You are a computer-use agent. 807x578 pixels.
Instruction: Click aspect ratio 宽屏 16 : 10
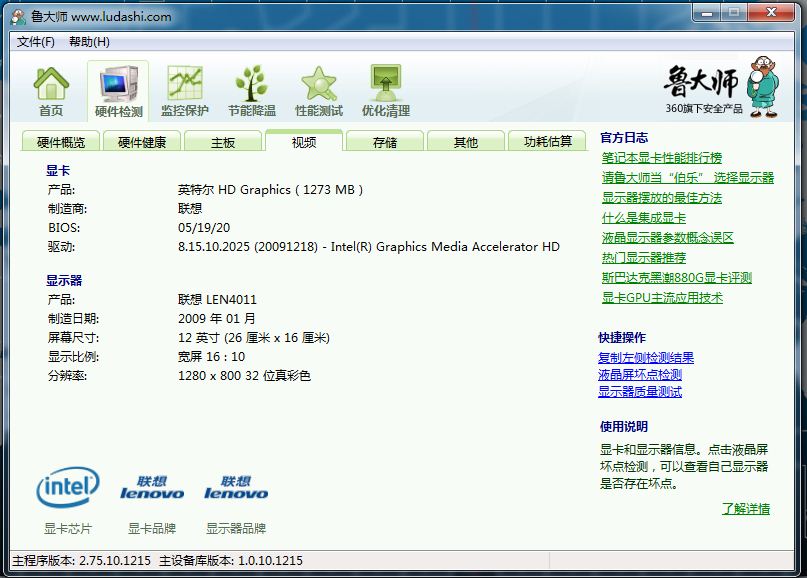click(212, 357)
